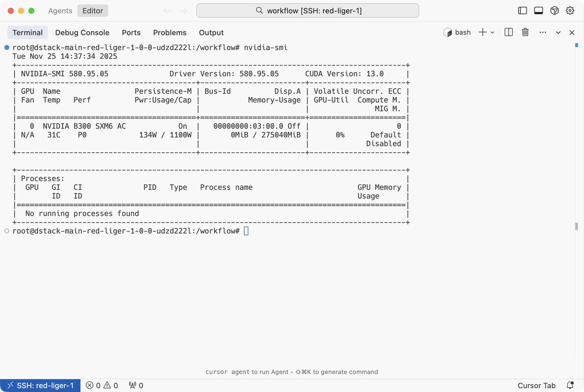Expand the new terminal launch profile dropdown
The width and height of the screenshot is (584, 392).
pyautogui.click(x=493, y=33)
